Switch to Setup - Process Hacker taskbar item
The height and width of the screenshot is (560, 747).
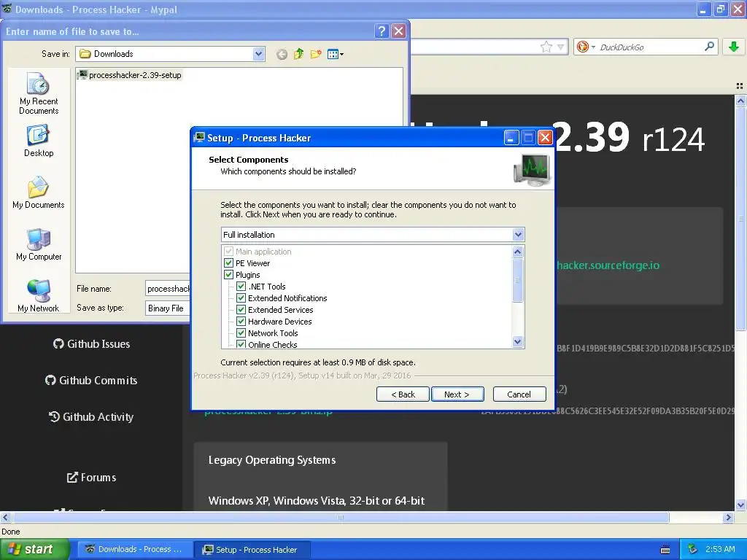pyautogui.click(x=252, y=550)
